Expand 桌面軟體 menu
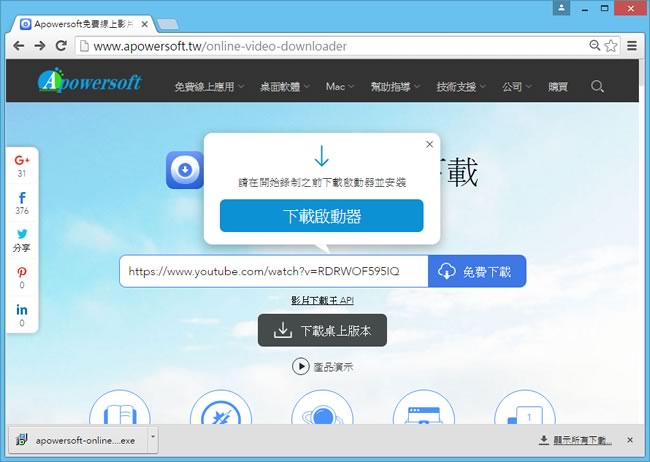This screenshot has height=462, width=650. click(x=285, y=87)
